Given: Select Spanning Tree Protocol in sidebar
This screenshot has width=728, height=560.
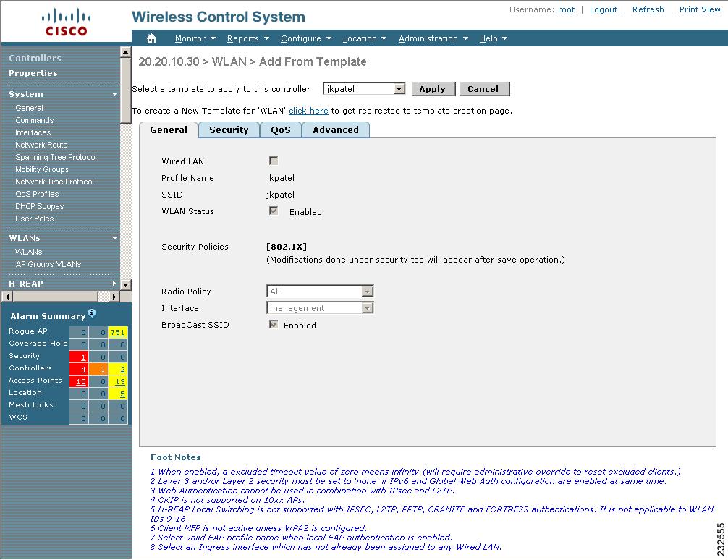Looking at the screenshot, I should pos(56,157).
